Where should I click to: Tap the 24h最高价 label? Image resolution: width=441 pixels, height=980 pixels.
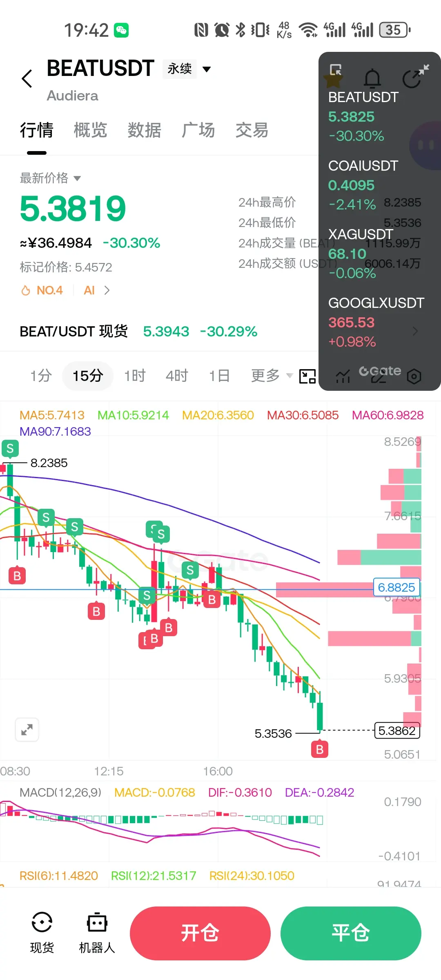tap(267, 202)
